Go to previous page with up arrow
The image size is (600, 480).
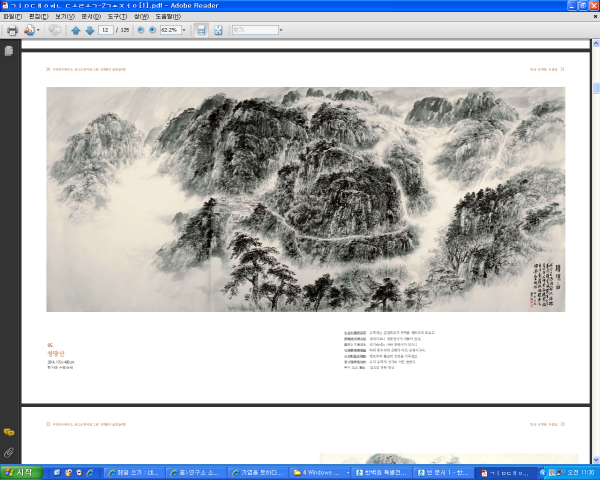point(75,30)
